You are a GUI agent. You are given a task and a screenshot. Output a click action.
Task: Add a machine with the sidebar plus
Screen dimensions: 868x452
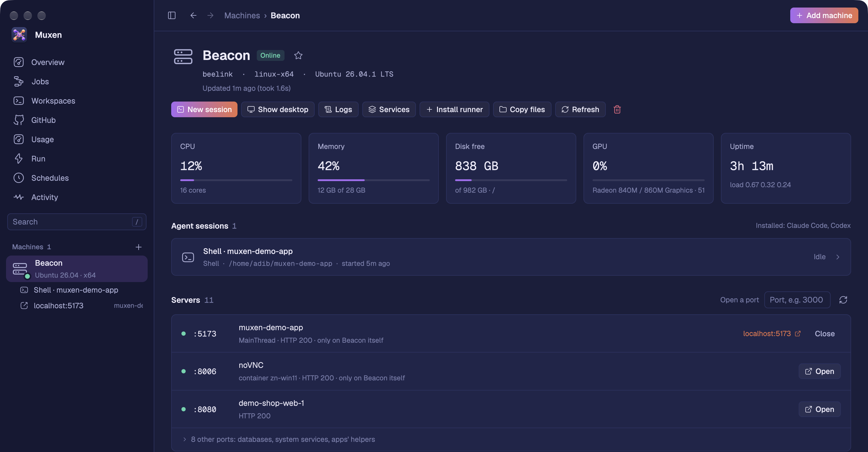[139, 247]
